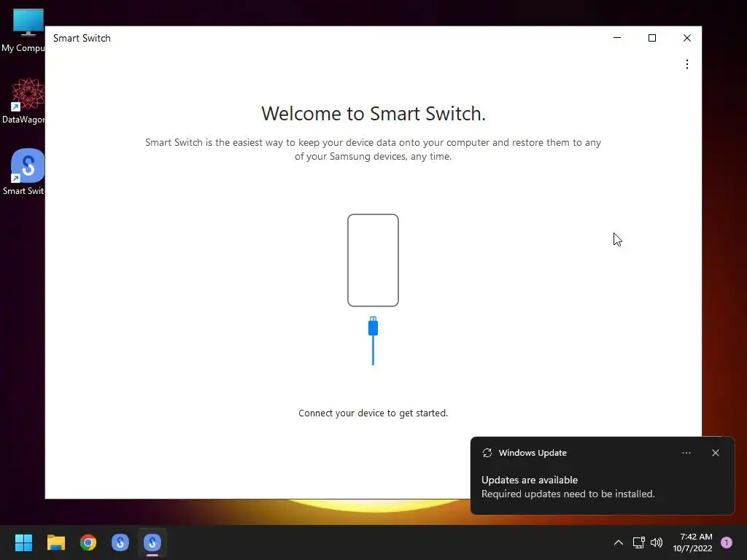Maximize the Smart Switch window
Viewport: 747px width, 560px height.
click(x=652, y=38)
